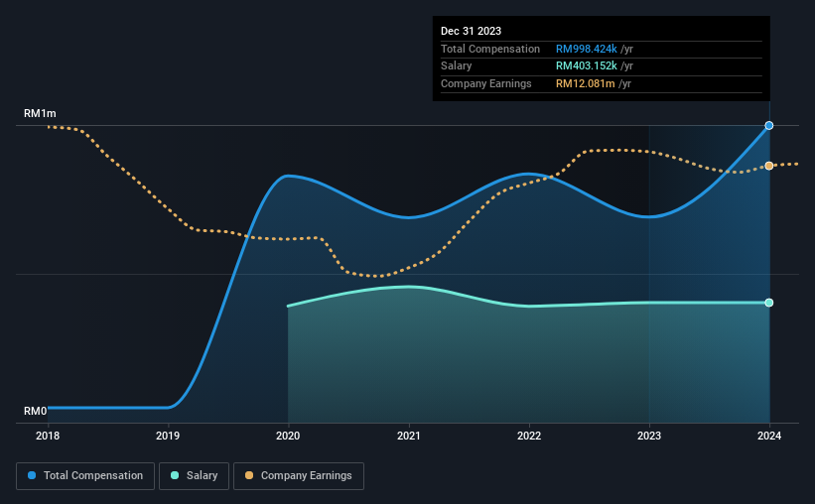Click the RM403.152k salary value
The height and width of the screenshot is (504, 815).
(x=587, y=66)
